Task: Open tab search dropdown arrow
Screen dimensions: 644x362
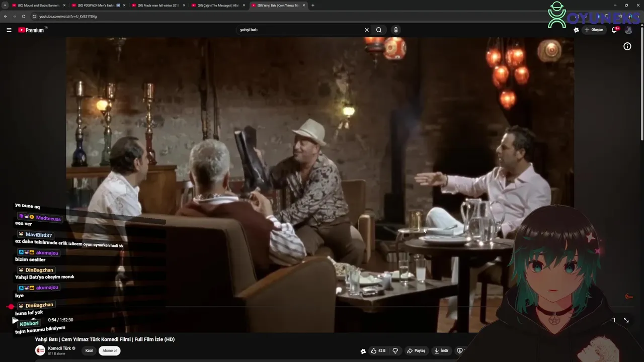Action: tap(5, 5)
